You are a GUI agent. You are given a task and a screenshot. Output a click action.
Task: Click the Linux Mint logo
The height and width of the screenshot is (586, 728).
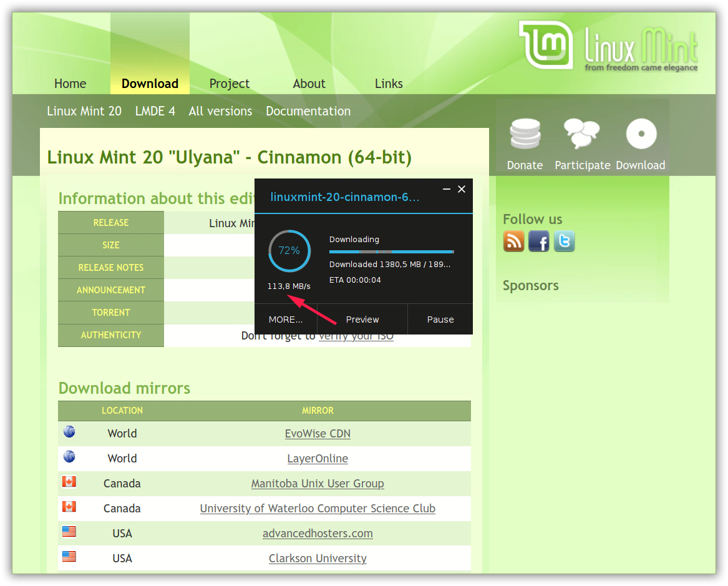pos(608,46)
